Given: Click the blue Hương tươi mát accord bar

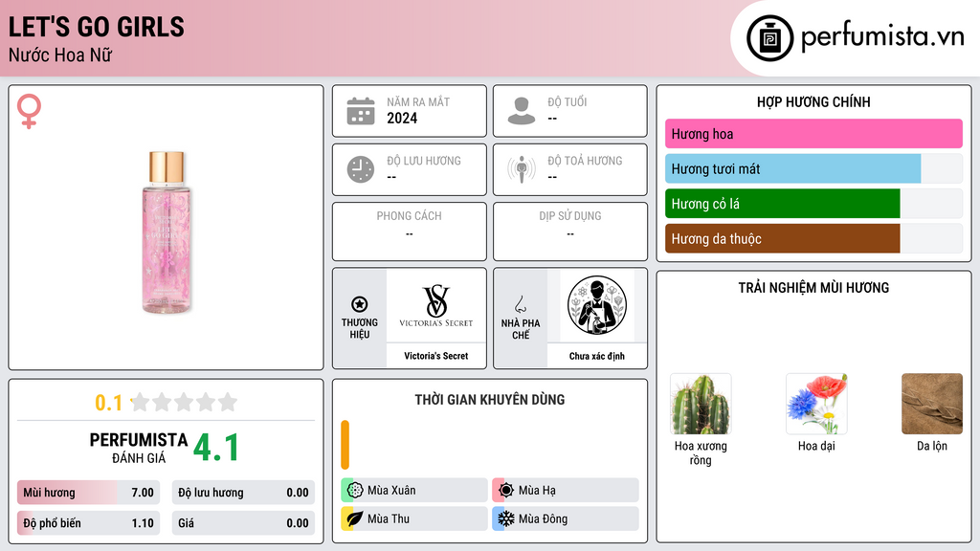Looking at the screenshot, I should [x=792, y=168].
